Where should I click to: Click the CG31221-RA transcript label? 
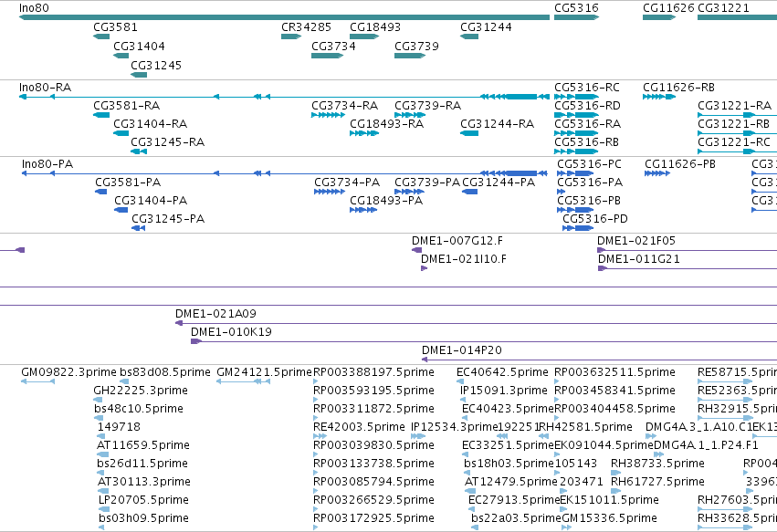[x=734, y=106]
